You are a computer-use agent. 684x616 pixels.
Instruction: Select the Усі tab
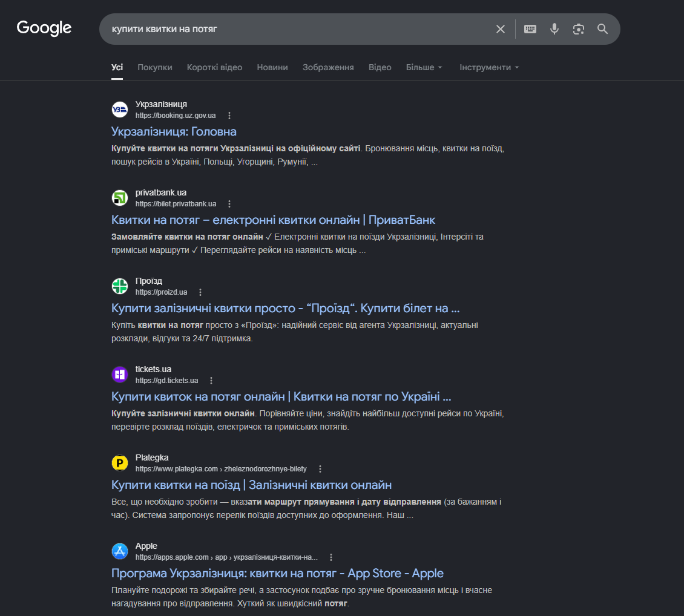117,68
